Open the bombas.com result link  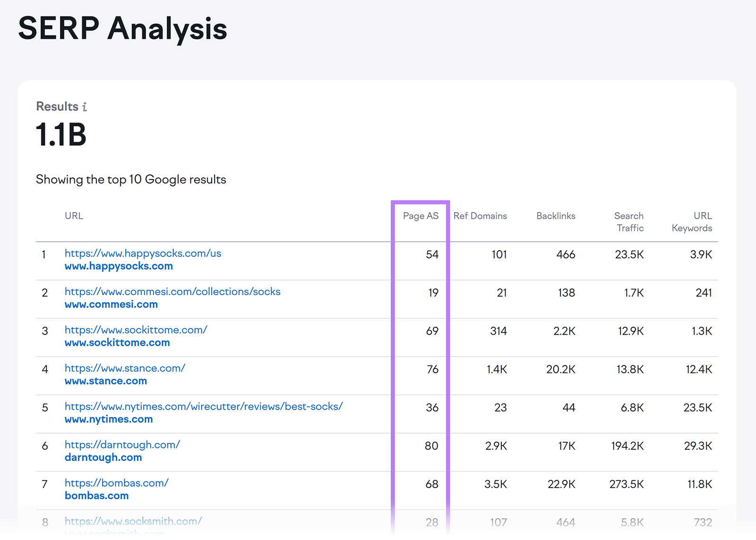pyautogui.click(x=116, y=483)
